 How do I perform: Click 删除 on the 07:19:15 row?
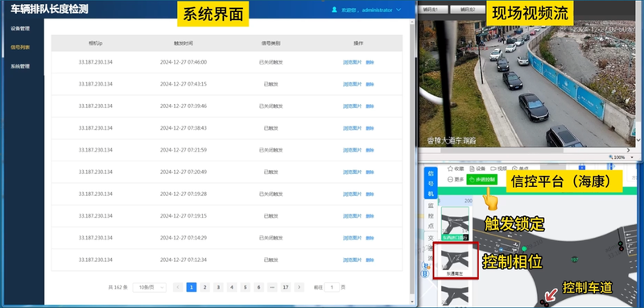369,216
